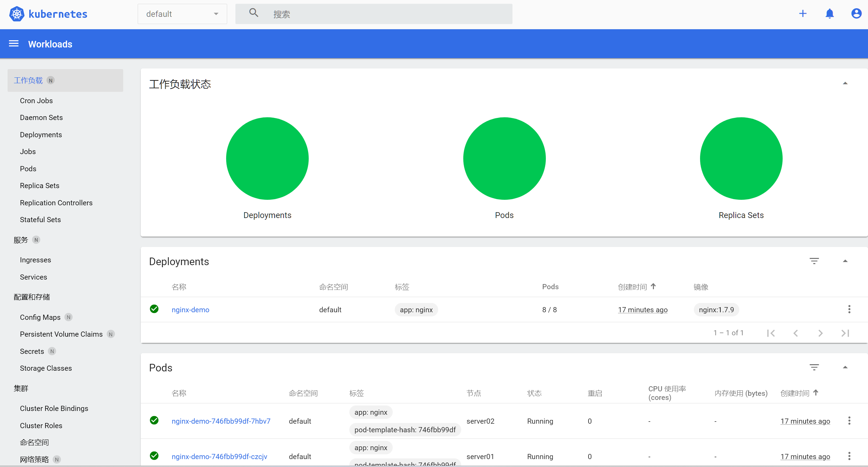Screen dimensions: 868x467
Task: Open the default namespace dropdown
Action: 182,14
